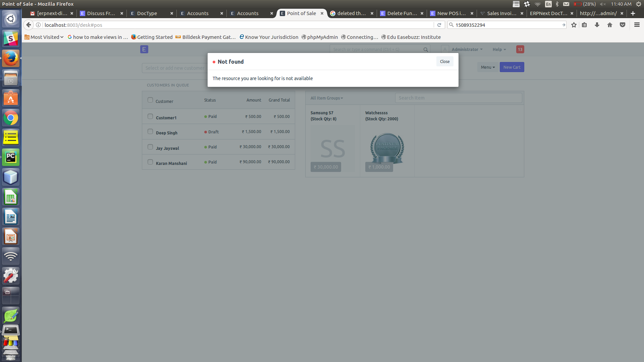
Task: Open the Terminal from the dock
Action: click(11, 331)
